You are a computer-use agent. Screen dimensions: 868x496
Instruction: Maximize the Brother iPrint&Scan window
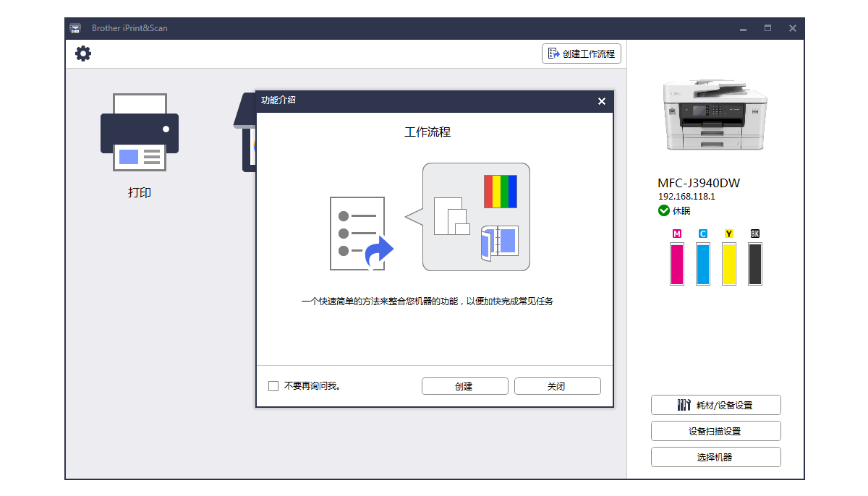(x=767, y=28)
